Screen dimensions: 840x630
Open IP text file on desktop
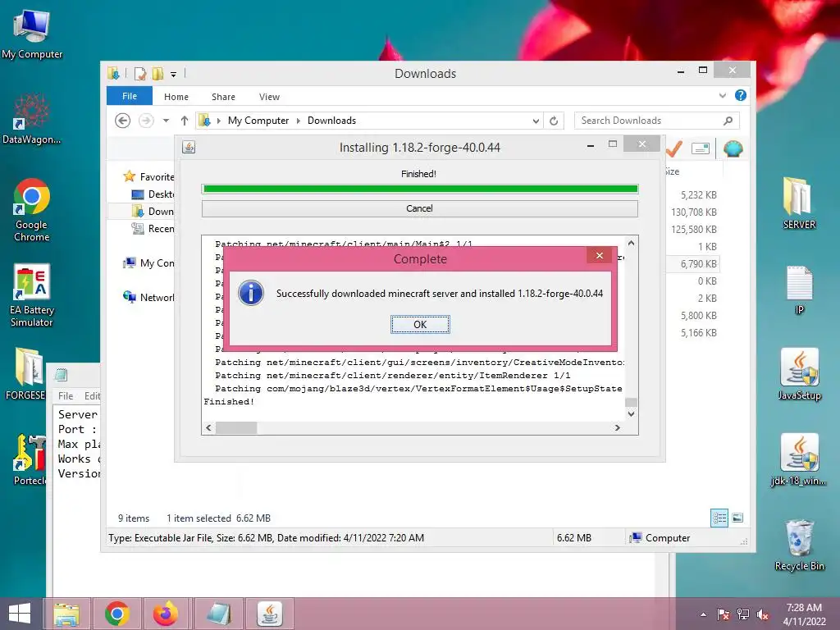[x=799, y=290]
